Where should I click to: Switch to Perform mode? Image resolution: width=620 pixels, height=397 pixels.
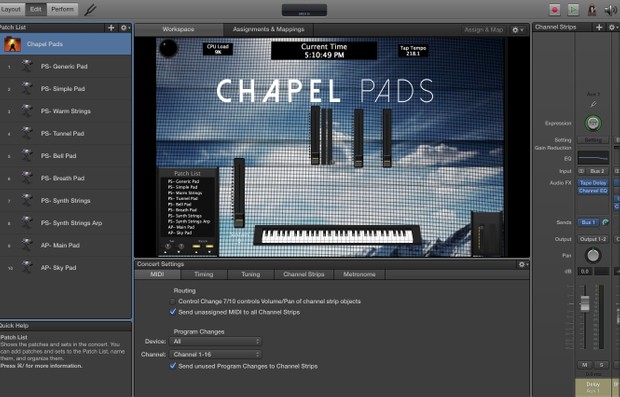point(62,9)
